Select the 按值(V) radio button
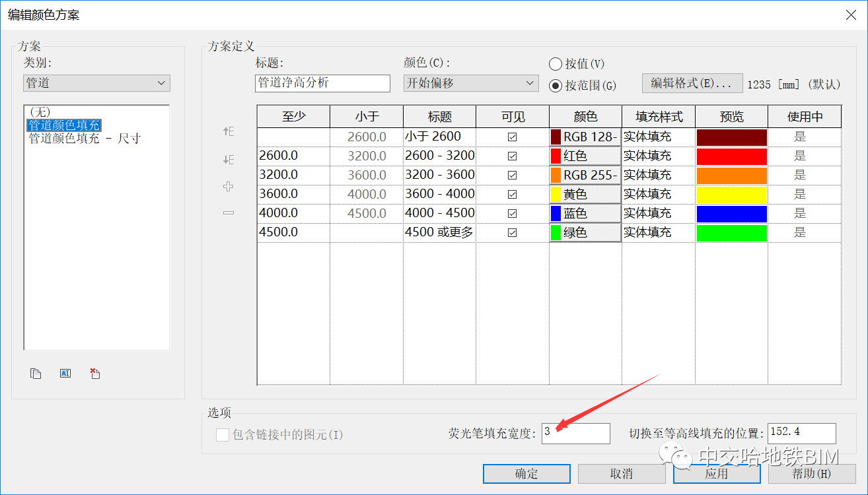 [x=556, y=64]
